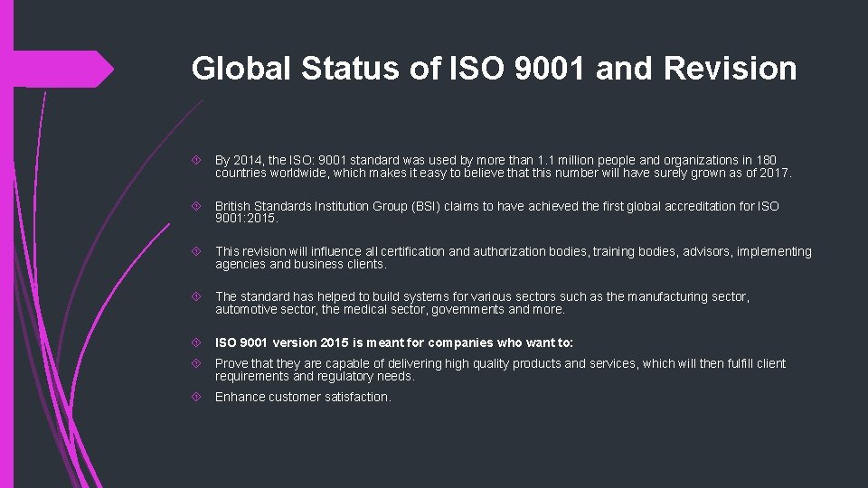Click the paragraph starting 'By 2014, the ISO: 9001'
Viewport: 868px width, 488px height.
(x=504, y=166)
